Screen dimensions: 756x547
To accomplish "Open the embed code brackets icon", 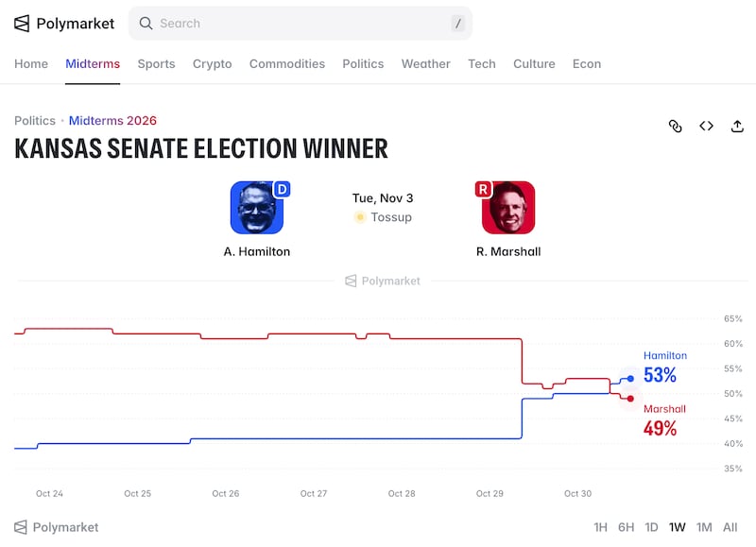I will click(706, 127).
